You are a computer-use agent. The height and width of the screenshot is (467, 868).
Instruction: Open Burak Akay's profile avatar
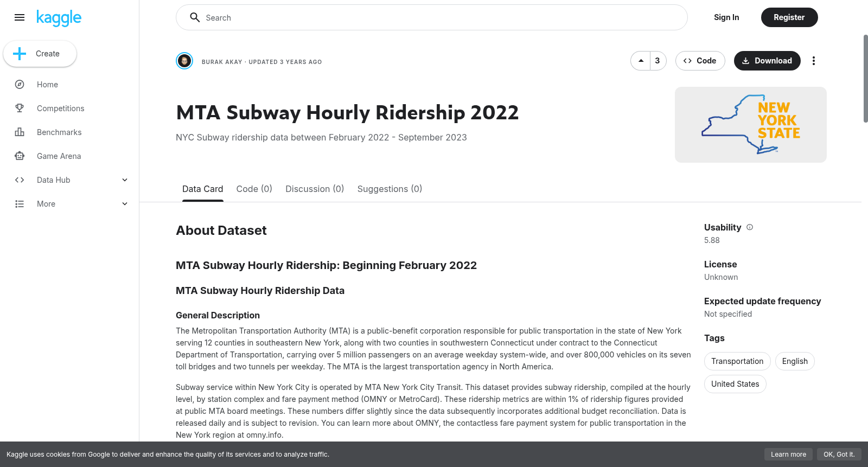(184, 61)
